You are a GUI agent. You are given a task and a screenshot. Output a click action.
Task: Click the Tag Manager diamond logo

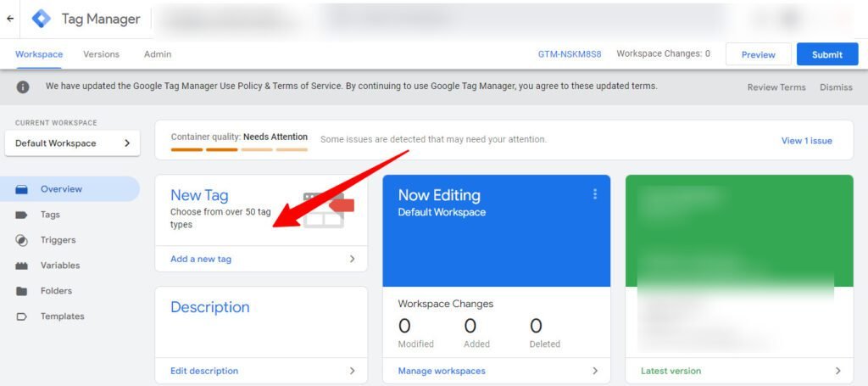pos(41,19)
